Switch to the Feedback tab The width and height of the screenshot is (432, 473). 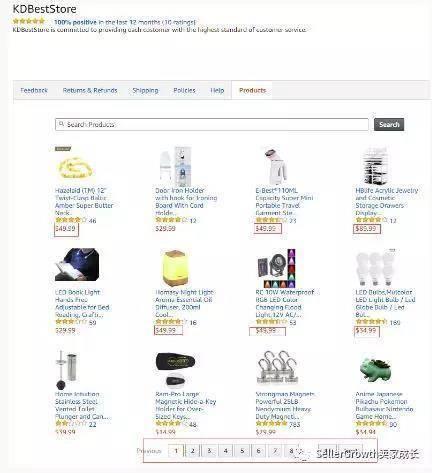pos(34,90)
